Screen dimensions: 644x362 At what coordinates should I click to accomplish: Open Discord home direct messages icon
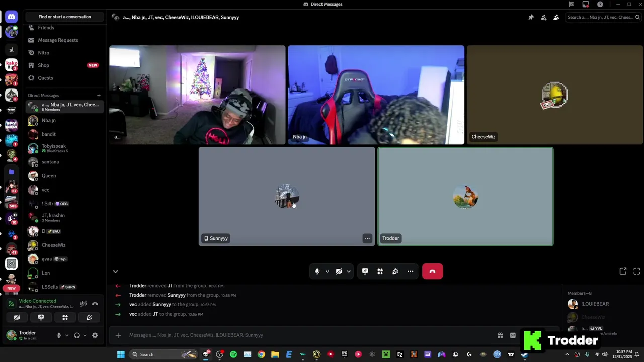tap(11, 17)
